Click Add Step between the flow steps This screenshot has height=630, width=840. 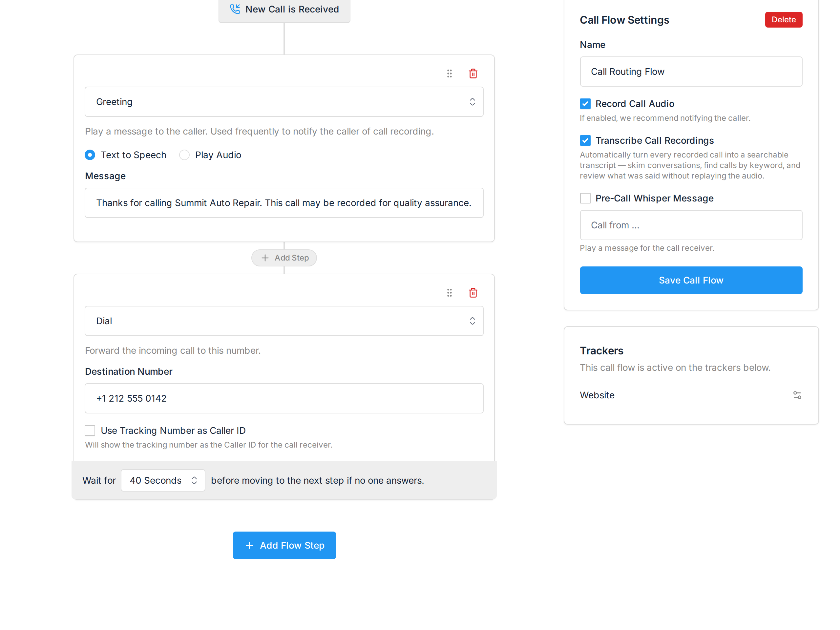click(x=284, y=258)
